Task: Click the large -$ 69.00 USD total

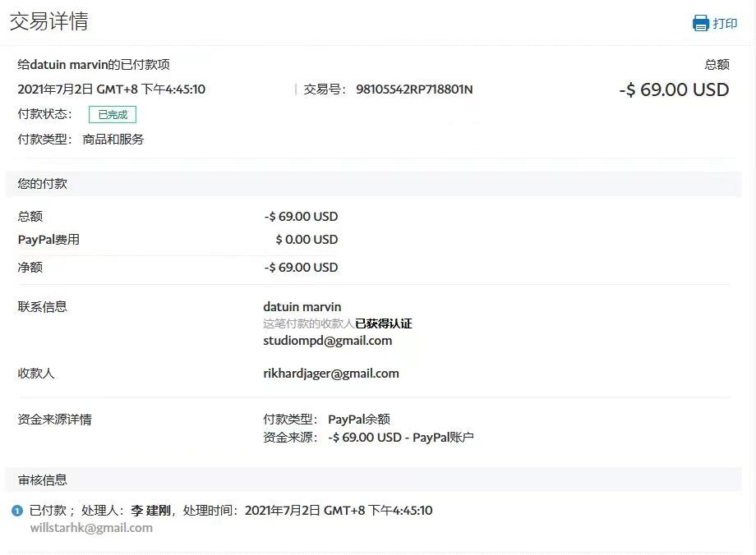Action: click(x=674, y=89)
